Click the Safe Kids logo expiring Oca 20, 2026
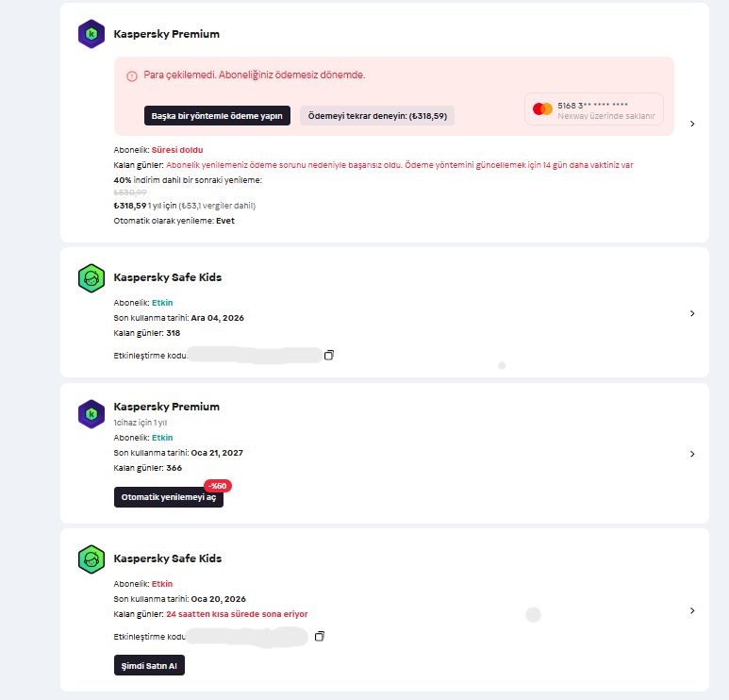 coord(91,558)
